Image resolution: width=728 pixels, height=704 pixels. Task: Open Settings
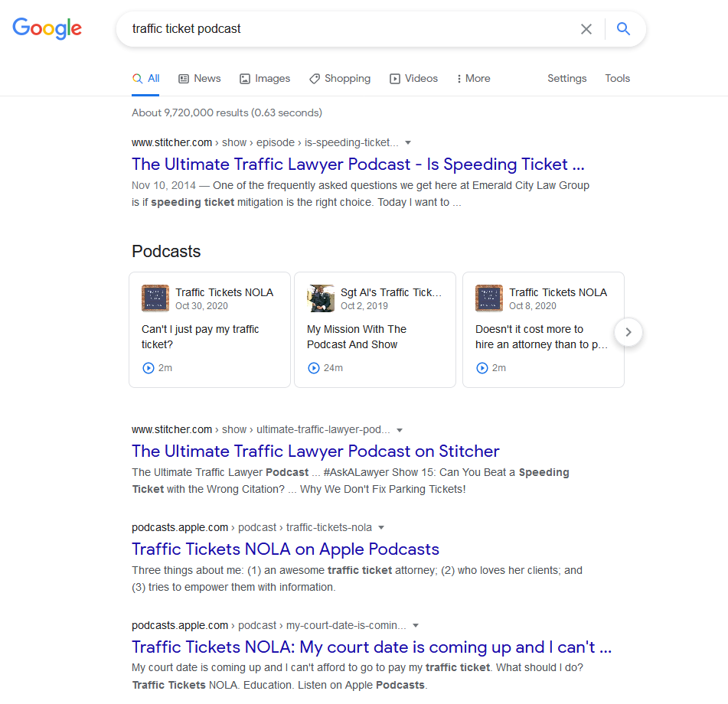(567, 78)
